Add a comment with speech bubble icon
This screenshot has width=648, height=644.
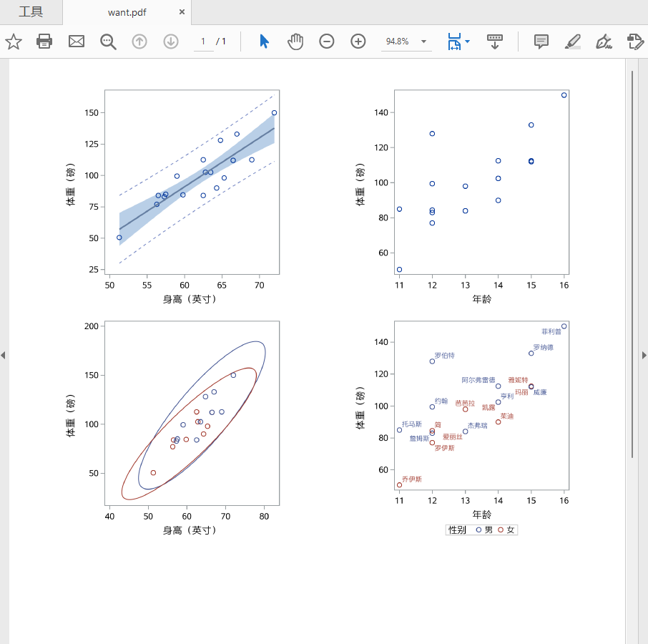point(541,42)
